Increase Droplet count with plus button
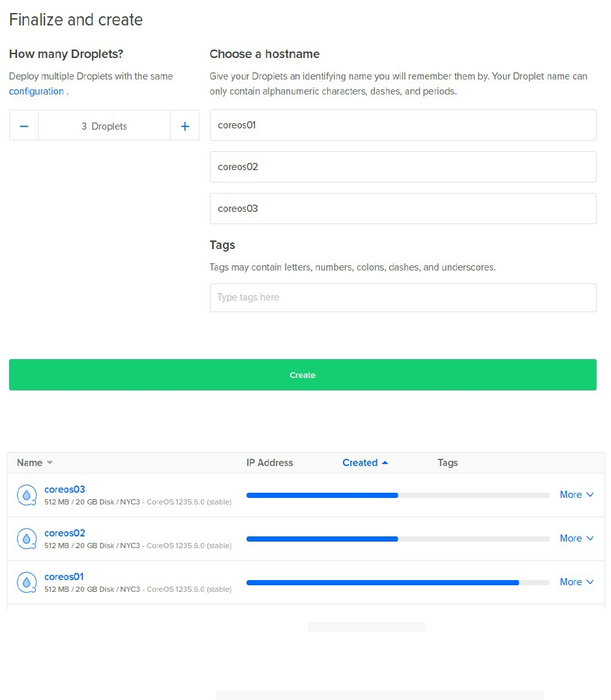611x700 pixels. [185, 126]
